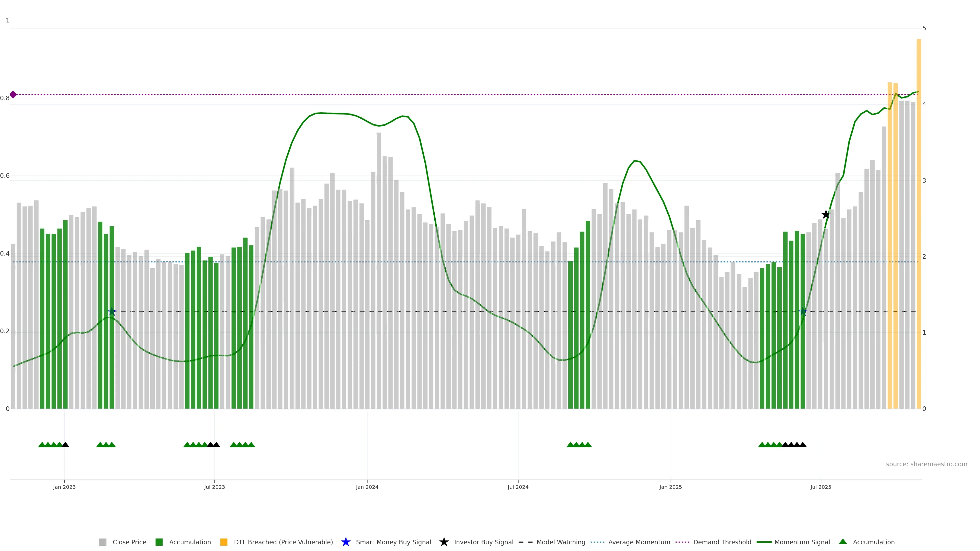Click the black accumulation triangle near Jan 2023
This screenshot has width=980, height=551.
(65, 445)
